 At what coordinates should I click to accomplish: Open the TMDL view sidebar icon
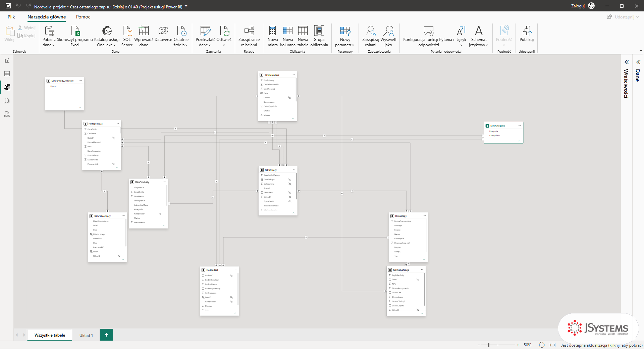[7, 114]
